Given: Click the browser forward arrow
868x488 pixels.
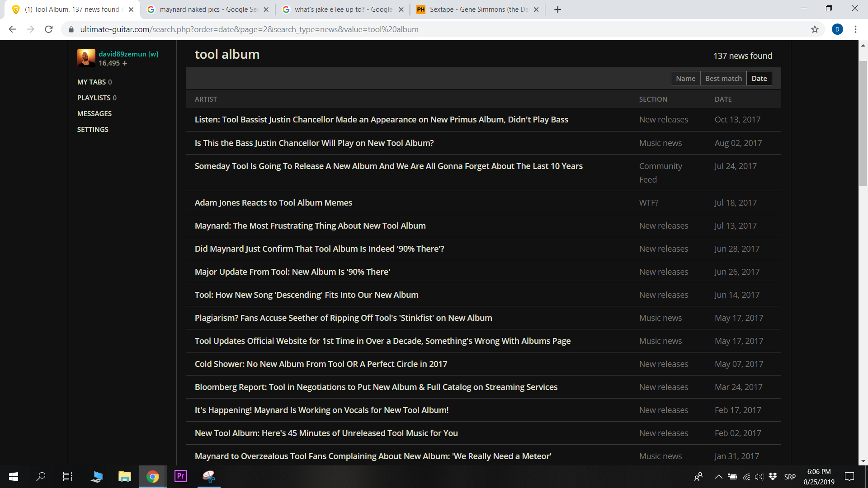Looking at the screenshot, I should (x=30, y=29).
